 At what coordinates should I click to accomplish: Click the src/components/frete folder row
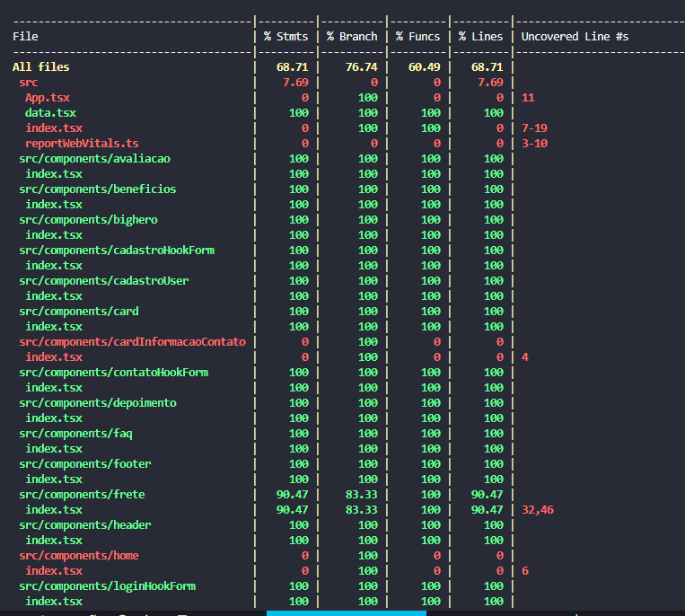coord(82,495)
